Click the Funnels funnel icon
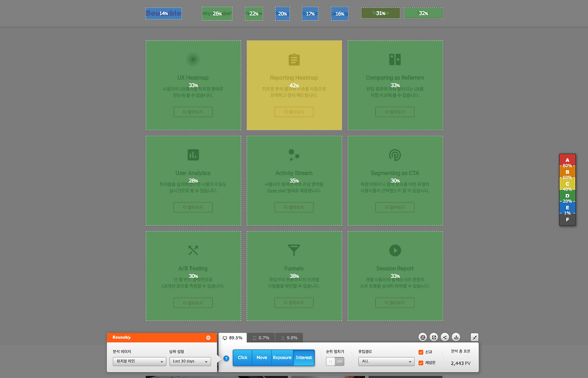Screen dimensions: 588x378 tap(294, 250)
